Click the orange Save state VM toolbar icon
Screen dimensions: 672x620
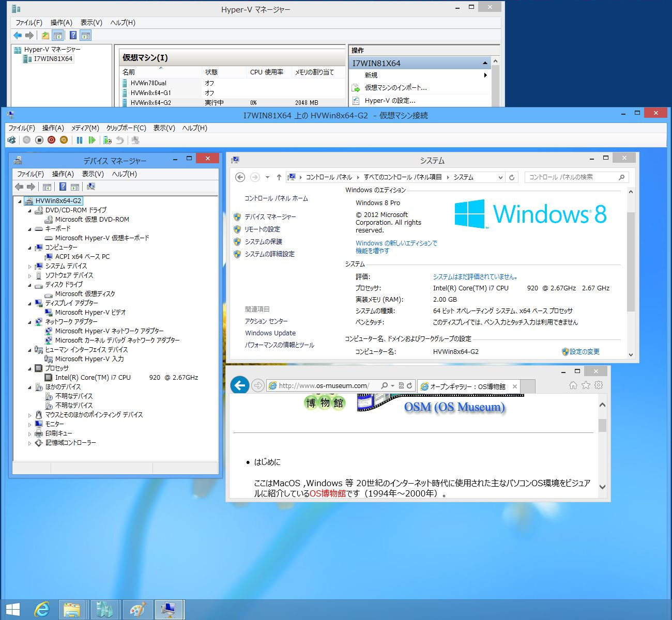[x=64, y=140]
